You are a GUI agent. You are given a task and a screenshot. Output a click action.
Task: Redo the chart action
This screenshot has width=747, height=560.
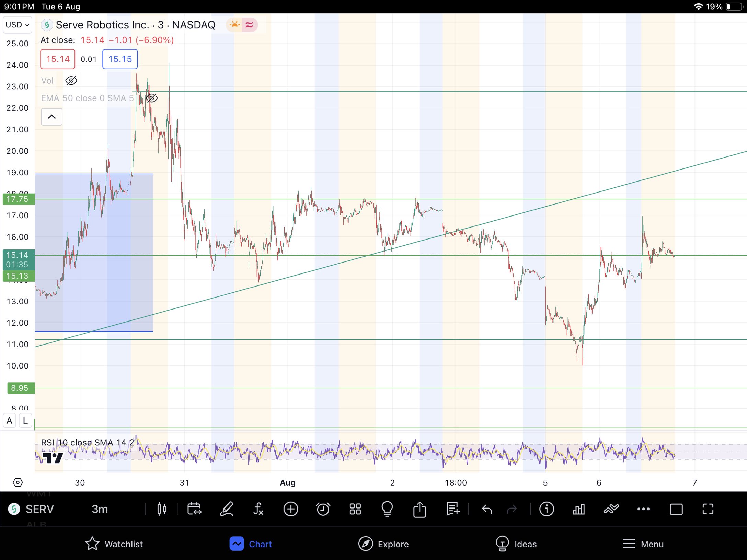click(512, 509)
